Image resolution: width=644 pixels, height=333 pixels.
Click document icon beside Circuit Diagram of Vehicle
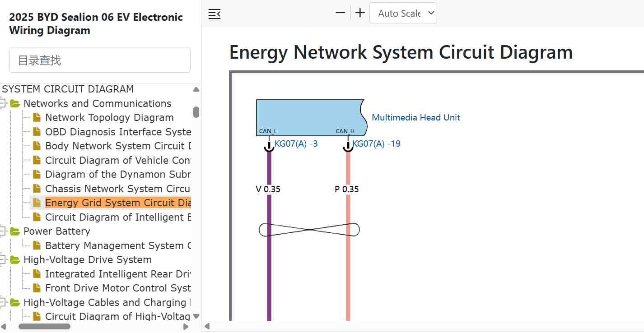pos(37,160)
